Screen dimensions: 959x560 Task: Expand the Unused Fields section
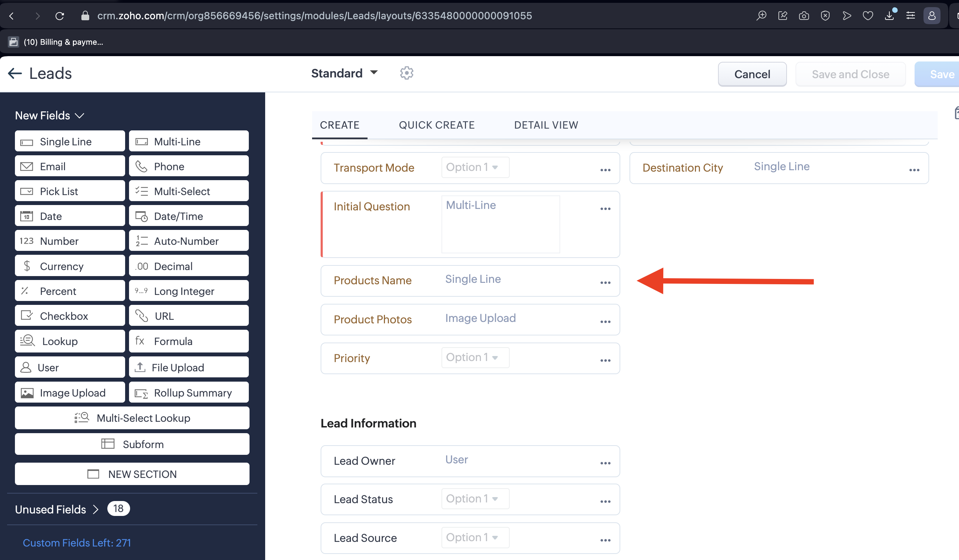(57, 509)
